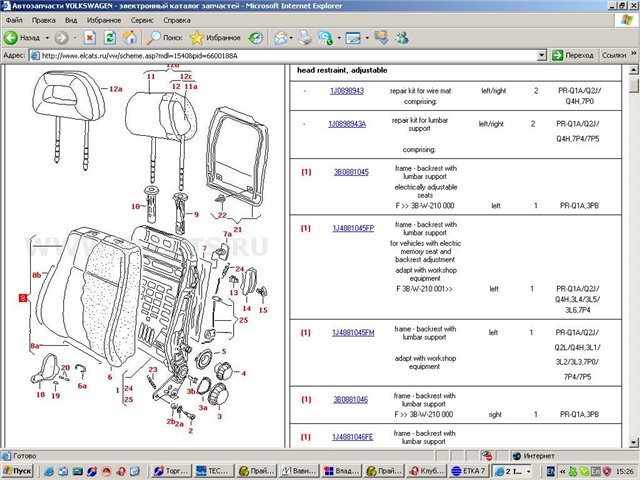The height and width of the screenshot is (480, 640).
Task: Open the dropdown next to Forward button
Action: click(x=75, y=38)
